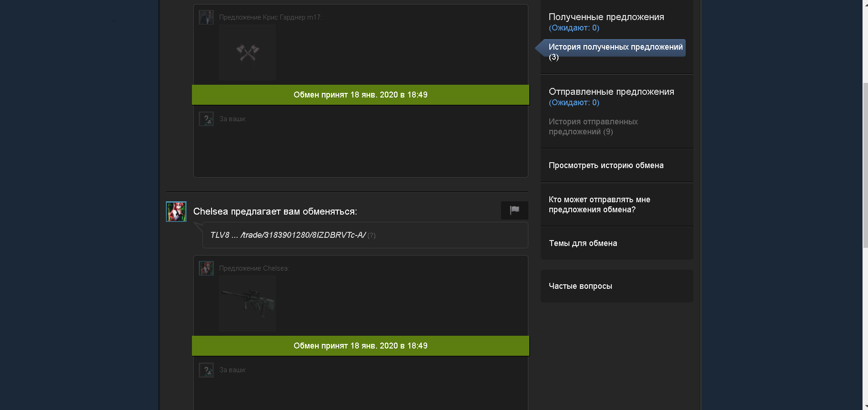Screen dimensions: 868x410
Task: Open 'Частые вопросы' panel
Action: click(x=617, y=286)
